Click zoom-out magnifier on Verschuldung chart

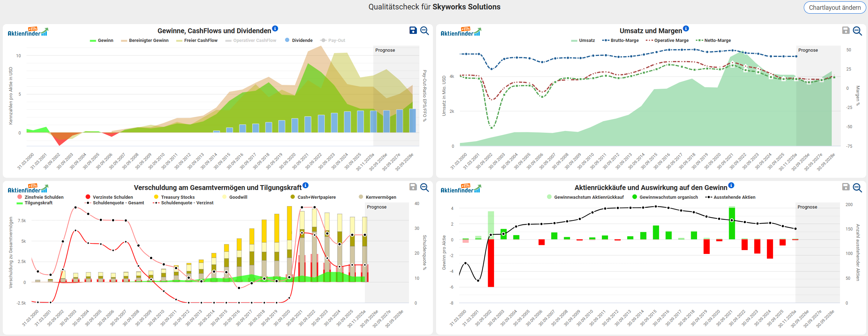(x=424, y=187)
